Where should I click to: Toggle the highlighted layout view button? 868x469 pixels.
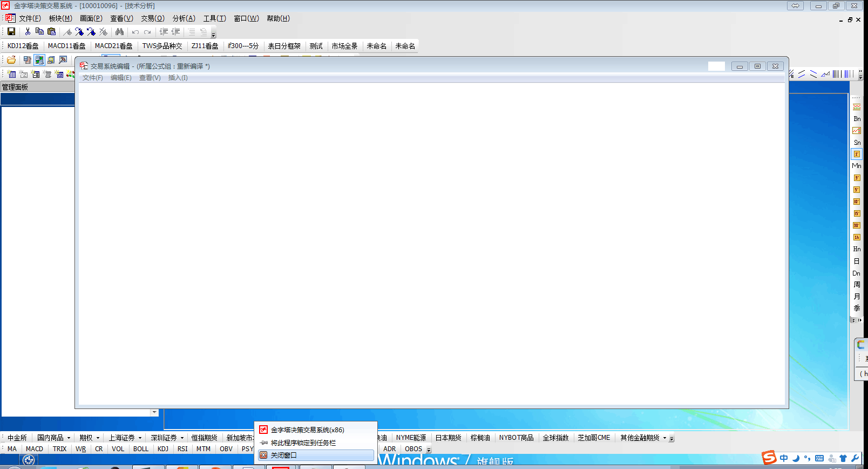coord(39,60)
